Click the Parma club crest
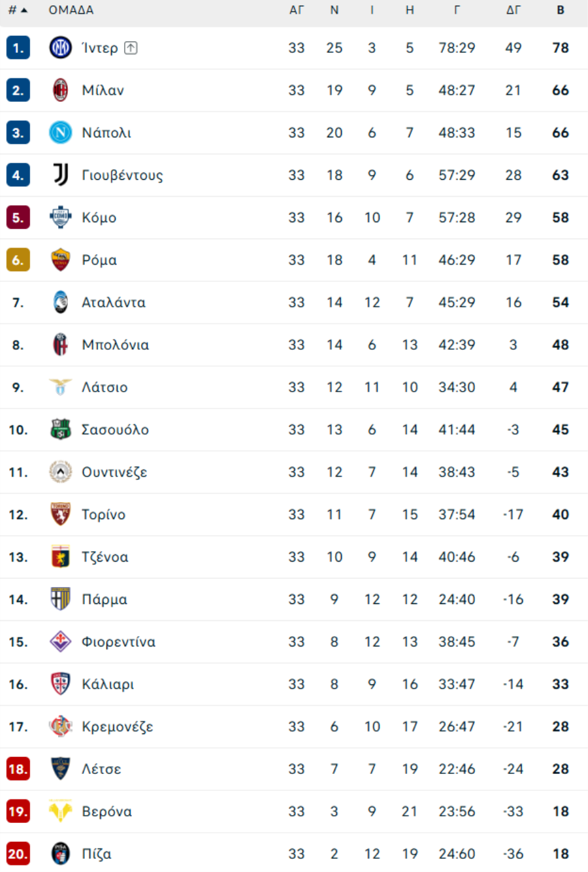This screenshot has width=588, height=872. click(x=61, y=599)
